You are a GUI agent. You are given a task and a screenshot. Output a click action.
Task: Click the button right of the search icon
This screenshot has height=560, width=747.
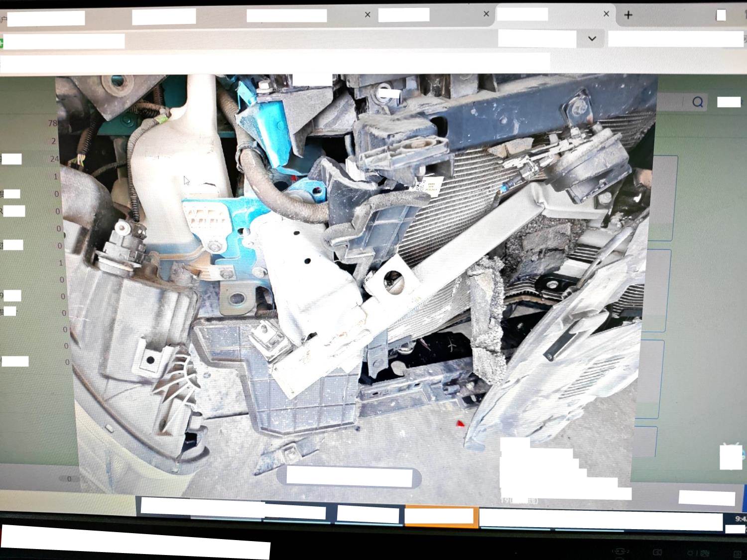coord(729,102)
